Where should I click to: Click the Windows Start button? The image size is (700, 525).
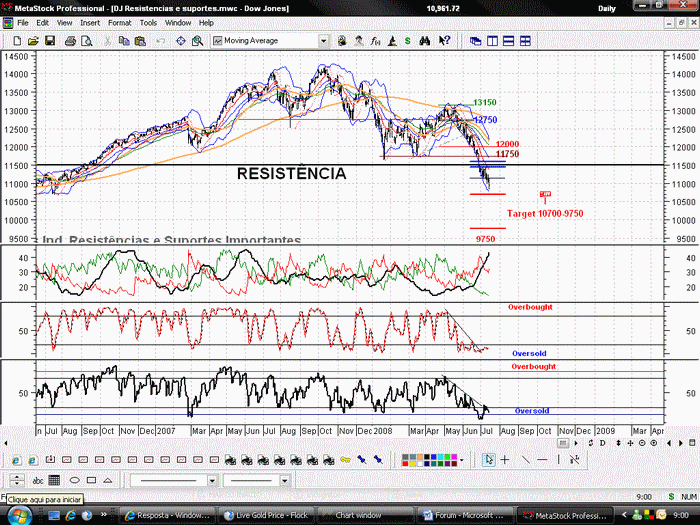tap(17, 515)
